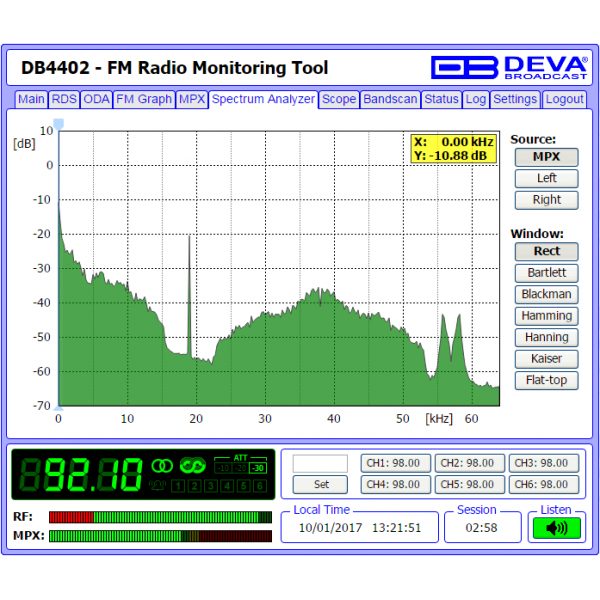600x600 pixels.
Task: Choose the Kaiser window function
Action: click(546, 359)
